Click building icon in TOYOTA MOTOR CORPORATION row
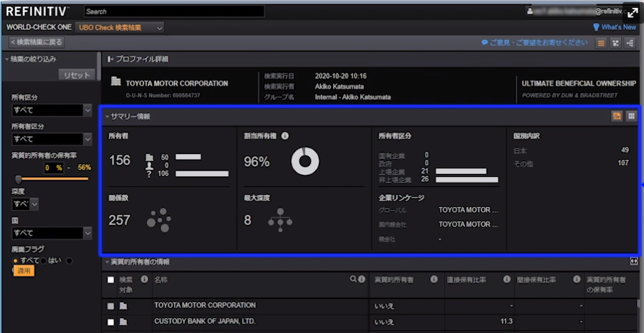Screen dimensions: 644x333 pyautogui.click(x=122, y=306)
